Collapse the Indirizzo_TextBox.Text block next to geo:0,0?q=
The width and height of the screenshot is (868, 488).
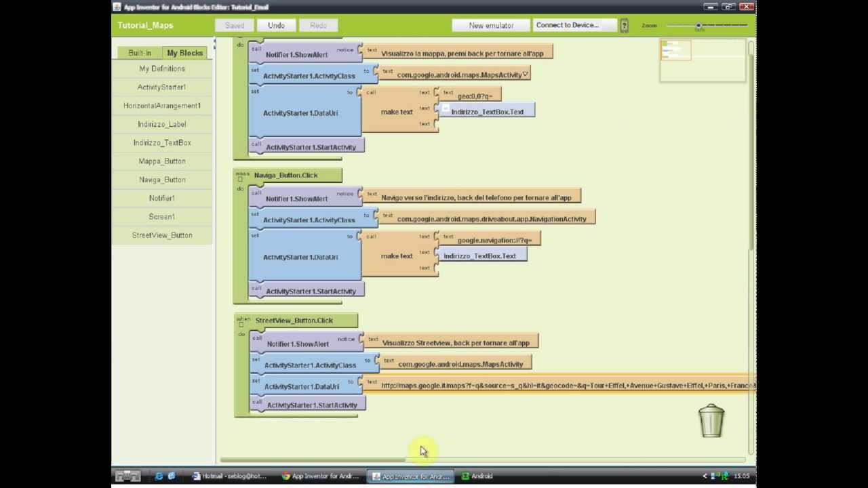[446, 108]
